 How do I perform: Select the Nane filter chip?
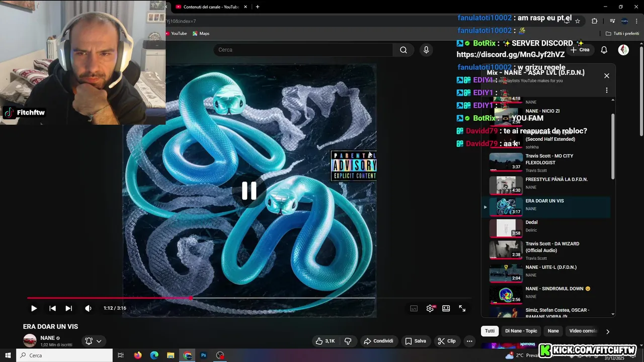(x=553, y=331)
